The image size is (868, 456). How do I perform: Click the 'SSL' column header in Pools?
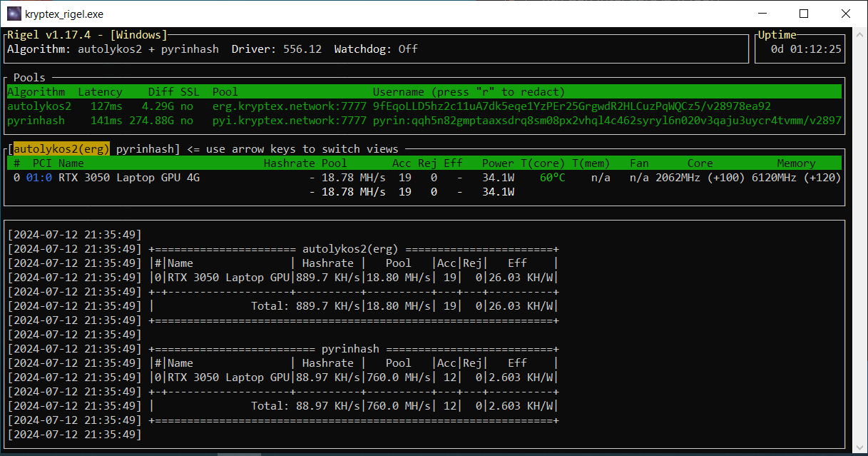[190, 91]
